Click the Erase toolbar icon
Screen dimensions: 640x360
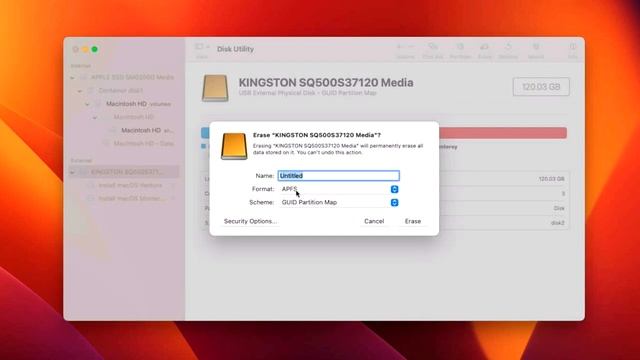(x=484, y=47)
